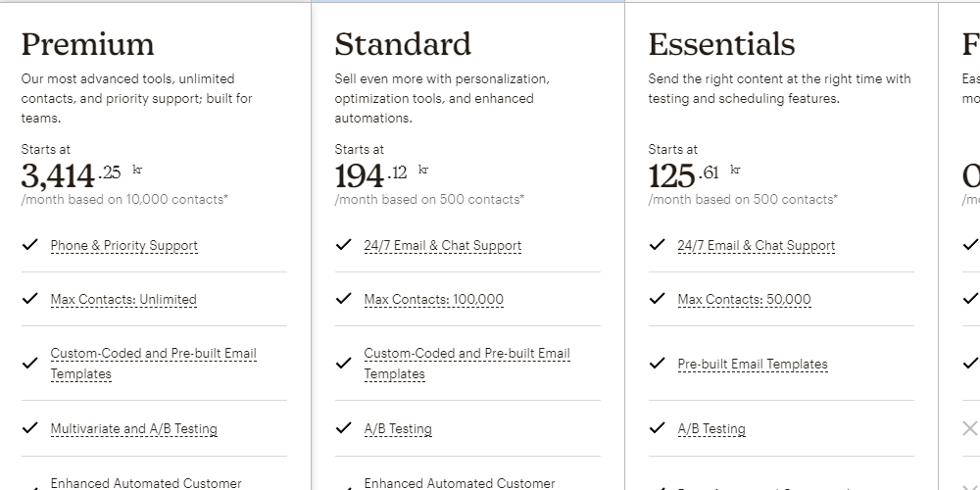Open Standard plan 24/7 Email & Chat Support link
The width and height of the screenshot is (980, 490).
(x=442, y=246)
